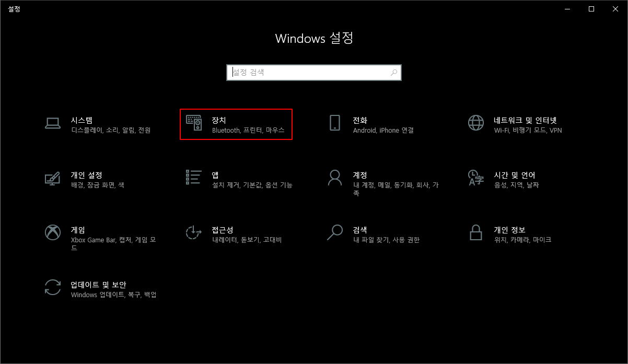Click the 업데이트 및 보안 heading

point(99,285)
